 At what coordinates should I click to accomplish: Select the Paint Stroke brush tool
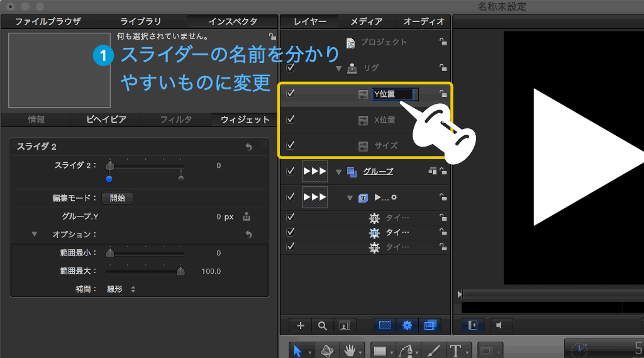[x=433, y=350]
